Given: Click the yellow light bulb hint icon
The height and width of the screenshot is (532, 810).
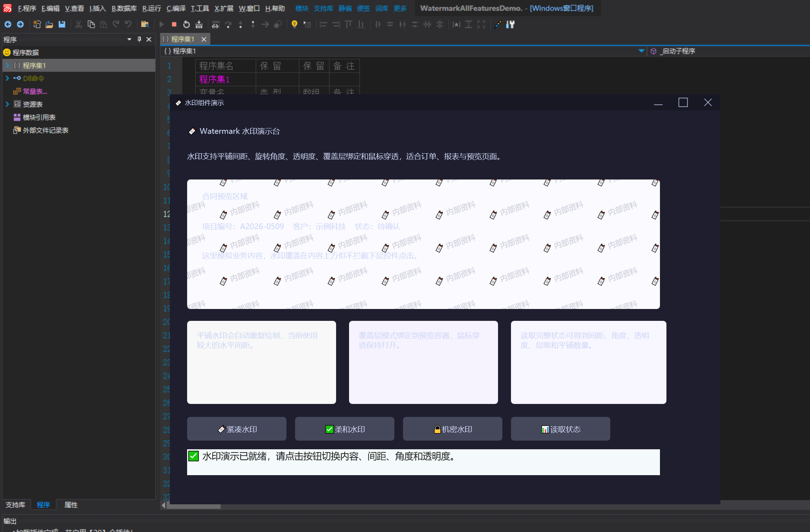Looking at the screenshot, I should 294,24.
